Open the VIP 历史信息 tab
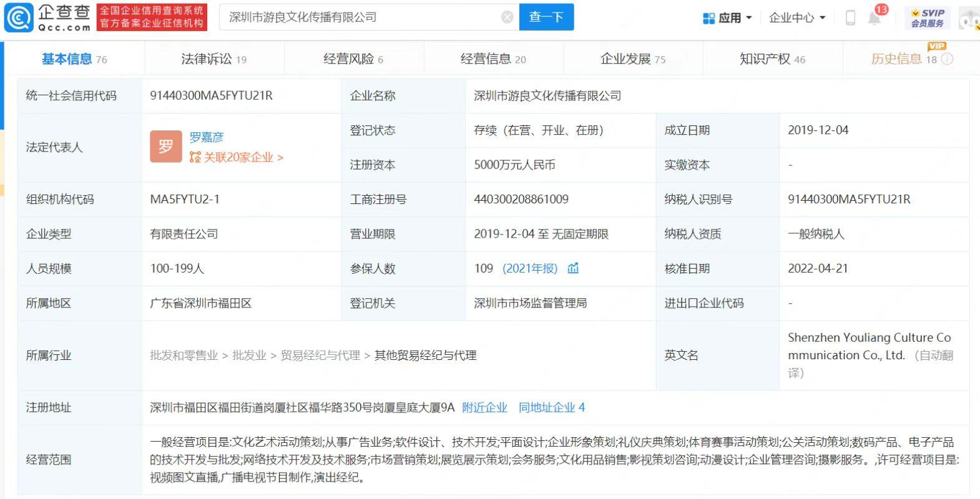 [x=904, y=59]
